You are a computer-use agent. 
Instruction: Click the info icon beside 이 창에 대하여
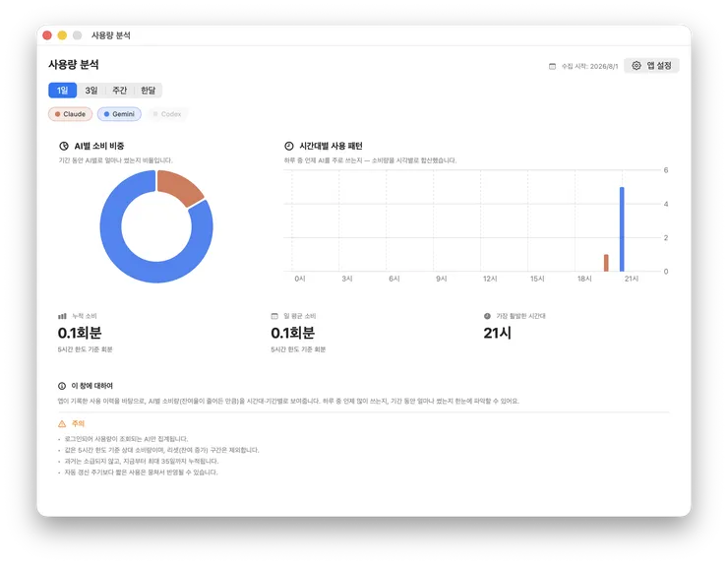tap(62, 386)
